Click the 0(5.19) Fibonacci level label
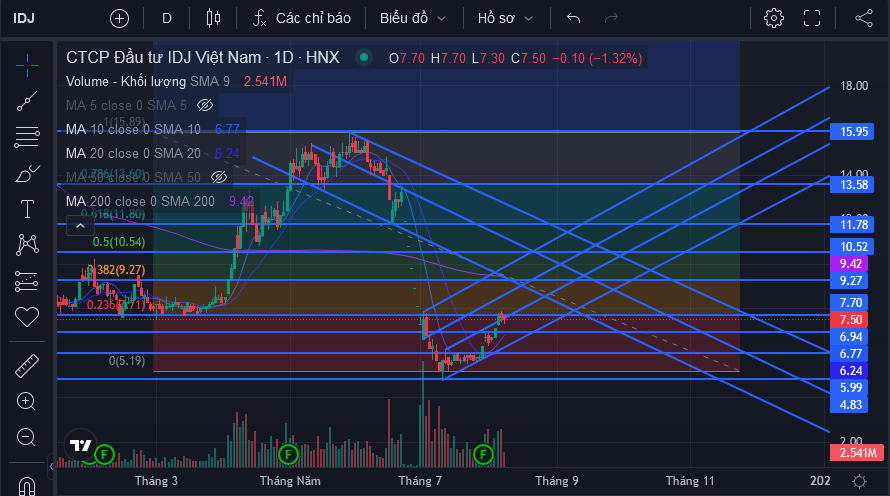This screenshot has width=890, height=496. pyautogui.click(x=127, y=361)
